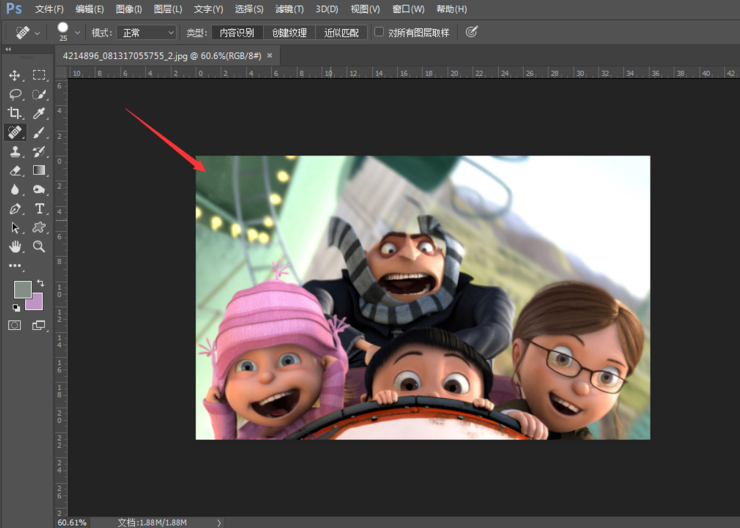Open the 滤镜(T) menu
The image size is (740, 528).
click(x=289, y=9)
